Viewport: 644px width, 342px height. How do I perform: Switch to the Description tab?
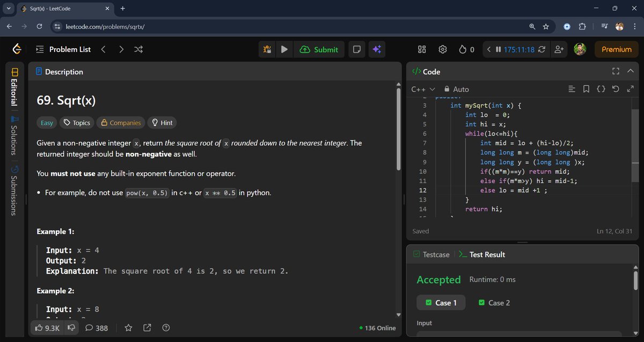pyautogui.click(x=59, y=72)
